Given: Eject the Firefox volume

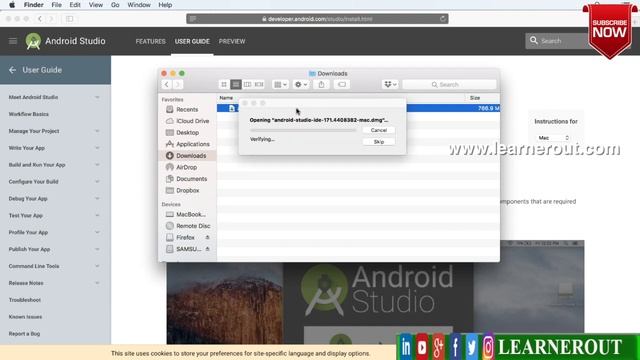Looking at the screenshot, I should click(207, 237).
